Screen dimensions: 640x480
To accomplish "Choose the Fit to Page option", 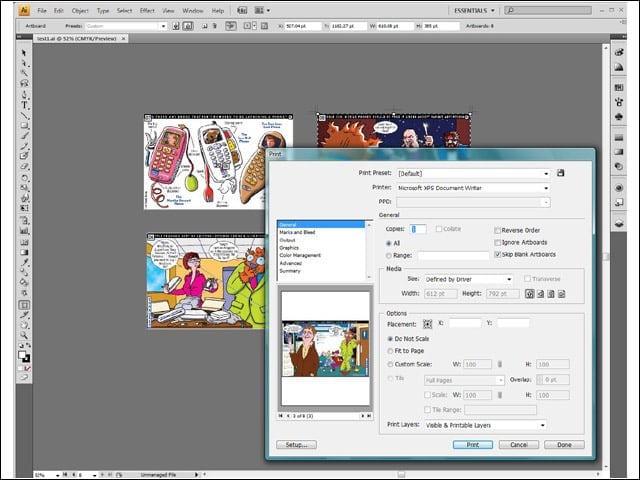I will 390,351.
